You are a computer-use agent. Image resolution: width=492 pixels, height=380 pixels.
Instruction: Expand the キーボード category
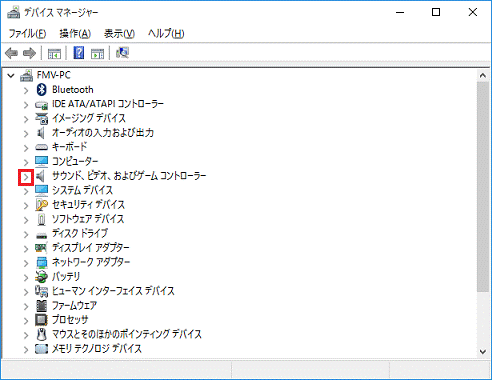[x=26, y=148]
